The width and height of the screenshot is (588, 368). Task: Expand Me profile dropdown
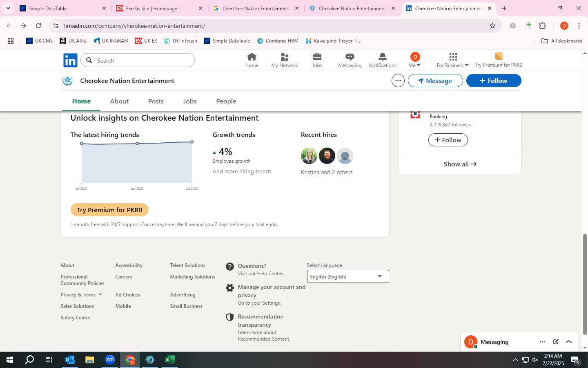414,60
